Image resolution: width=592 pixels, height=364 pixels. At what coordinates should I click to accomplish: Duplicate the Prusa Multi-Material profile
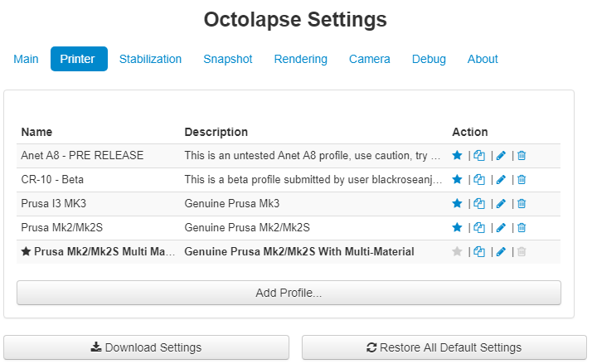[x=479, y=251]
